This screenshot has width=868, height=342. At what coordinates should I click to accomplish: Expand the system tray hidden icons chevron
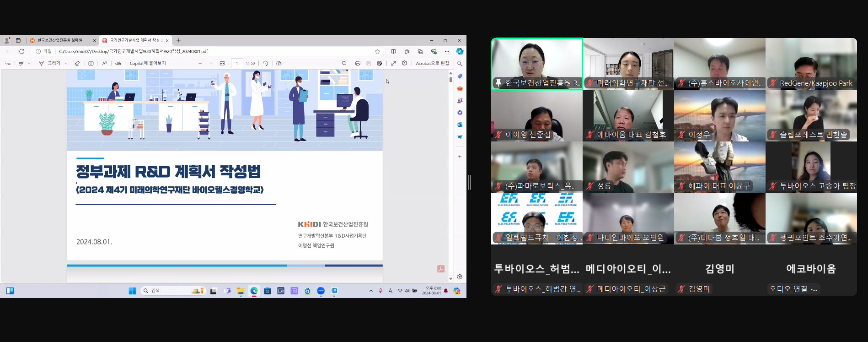(x=371, y=291)
